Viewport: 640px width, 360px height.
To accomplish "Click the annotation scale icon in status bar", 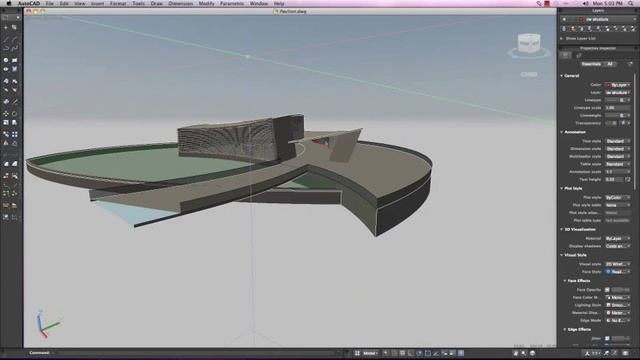I will [587, 353].
